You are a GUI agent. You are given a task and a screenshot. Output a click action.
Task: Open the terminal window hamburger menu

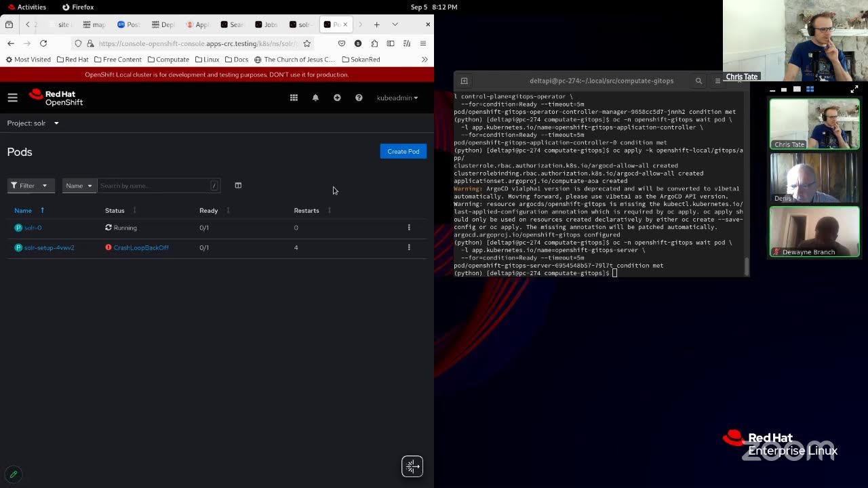(x=717, y=81)
